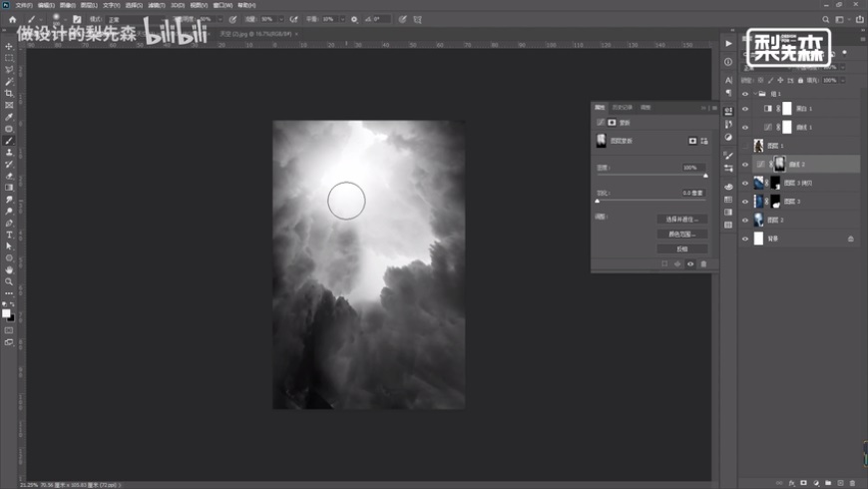This screenshot has height=489, width=868.
Task: Select the Zoom tool
Action: (x=9, y=280)
